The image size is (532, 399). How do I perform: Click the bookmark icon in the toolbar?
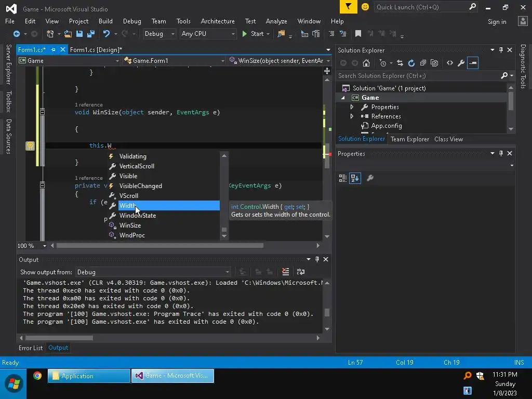click(x=358, y=34)
